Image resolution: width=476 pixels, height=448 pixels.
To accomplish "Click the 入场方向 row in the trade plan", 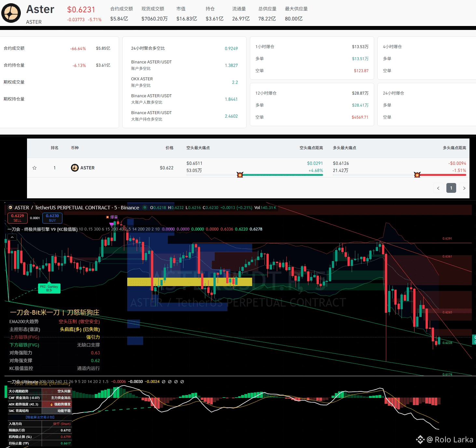I will pos(40,424).
